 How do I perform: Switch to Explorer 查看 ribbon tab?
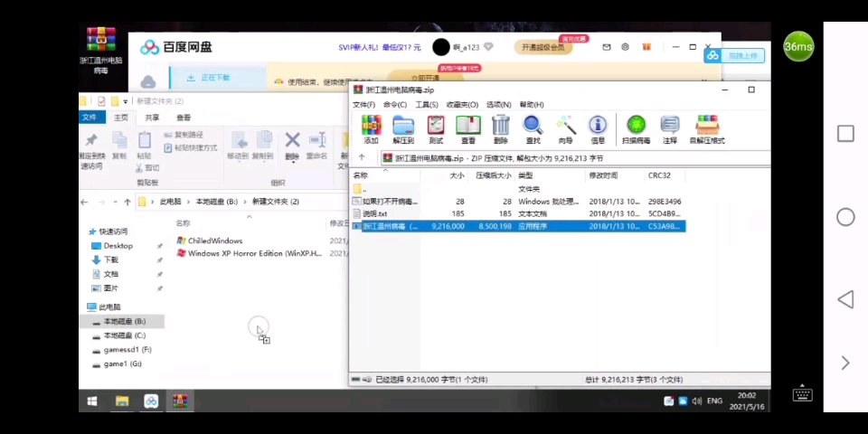184,118
